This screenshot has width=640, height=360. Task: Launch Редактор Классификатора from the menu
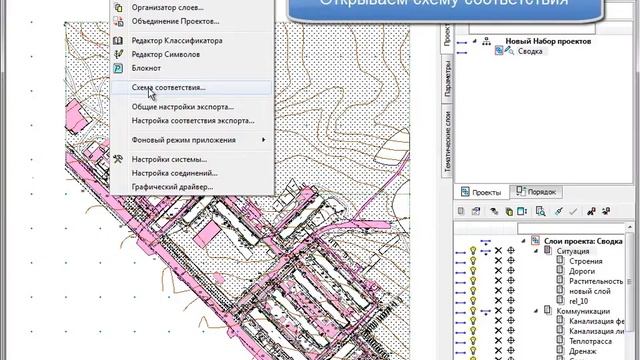pyautogui.click(x=191, y=40)
